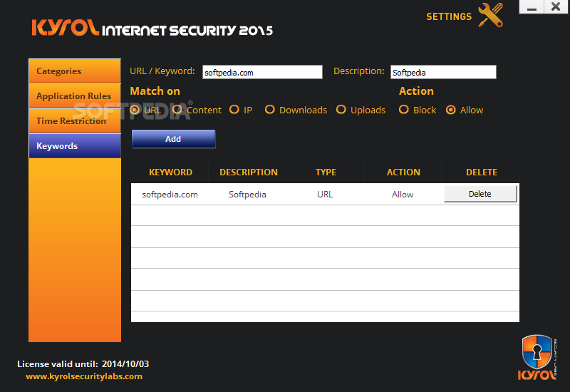Click the Allow action cell in the table

(x=403, y=195)
